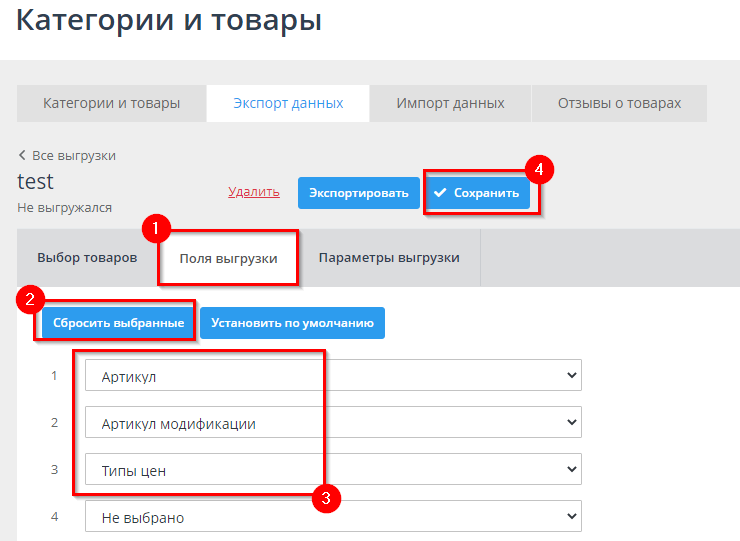Screen dimensions: 740x541
Task: Click the checkmark Сохранить button
Action: click(x=477, y=193)
